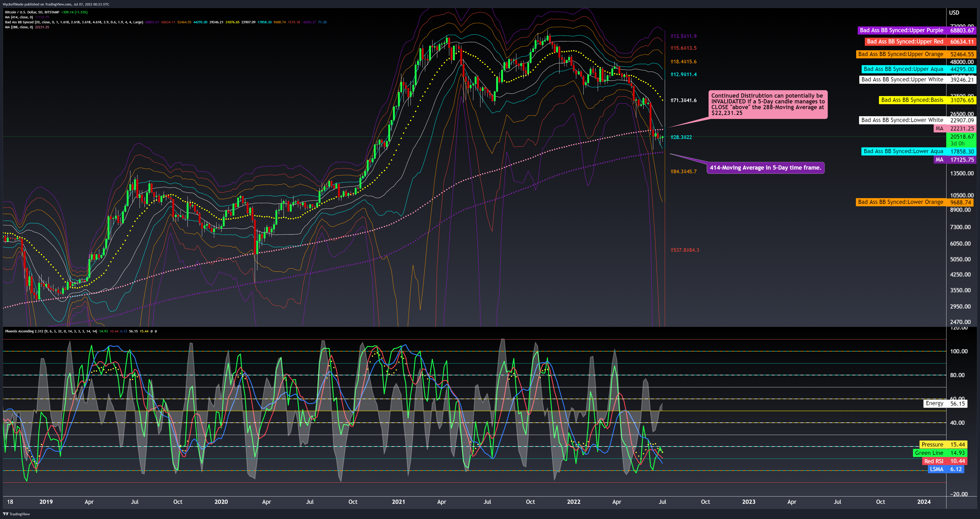Screen dimensions: 980x519
Task: Click the 2023 label on the time axis
Action: coord(749,502)
